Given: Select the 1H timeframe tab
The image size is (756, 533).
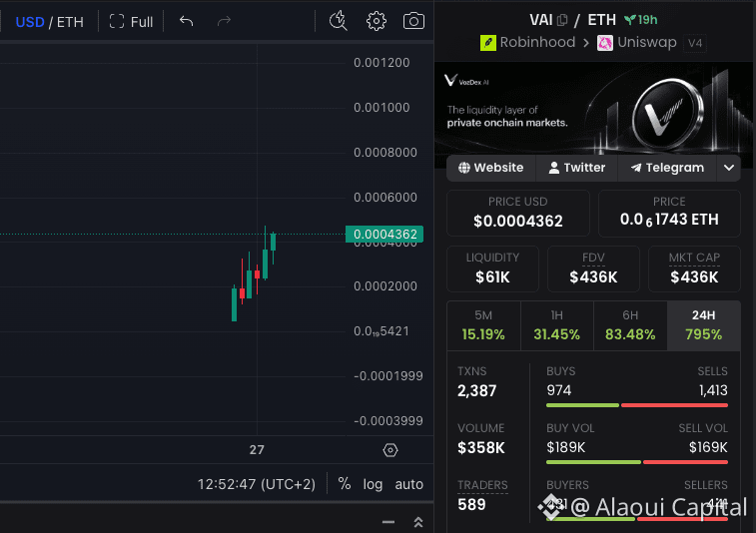Looking at the screenshot, I should click(557, 325).
